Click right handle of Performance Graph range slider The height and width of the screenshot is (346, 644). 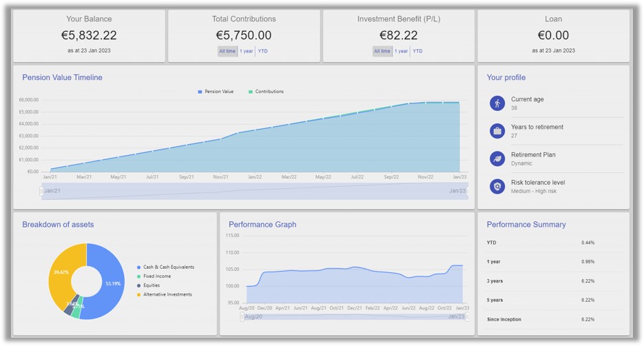[468, 317]
